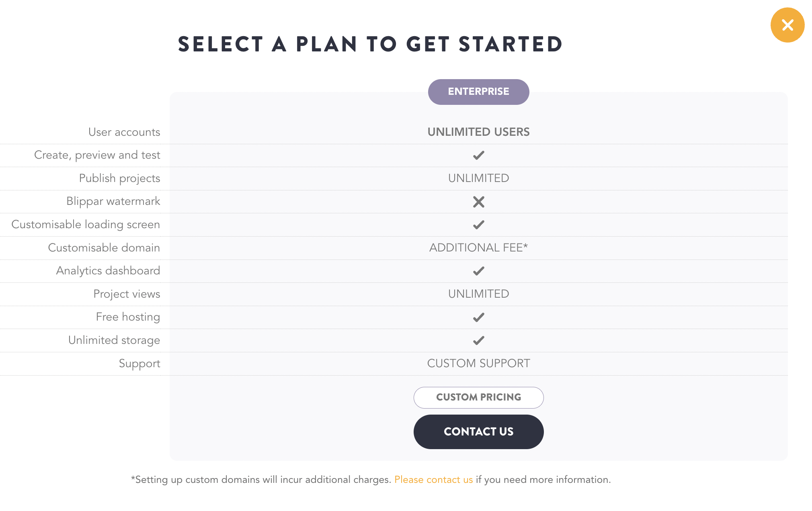Click the X icon for Blippar watermark
The height and width of the screenshot is (511, 812).
478,202
